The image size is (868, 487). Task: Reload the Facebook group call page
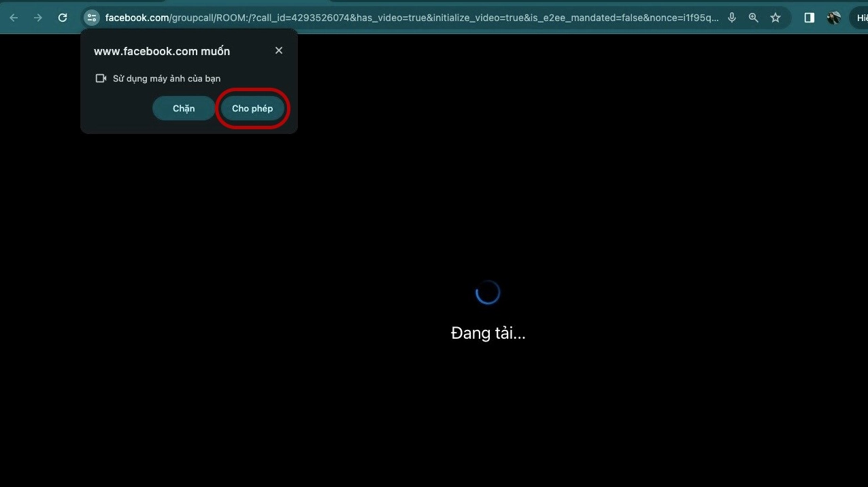pos(63,18)
